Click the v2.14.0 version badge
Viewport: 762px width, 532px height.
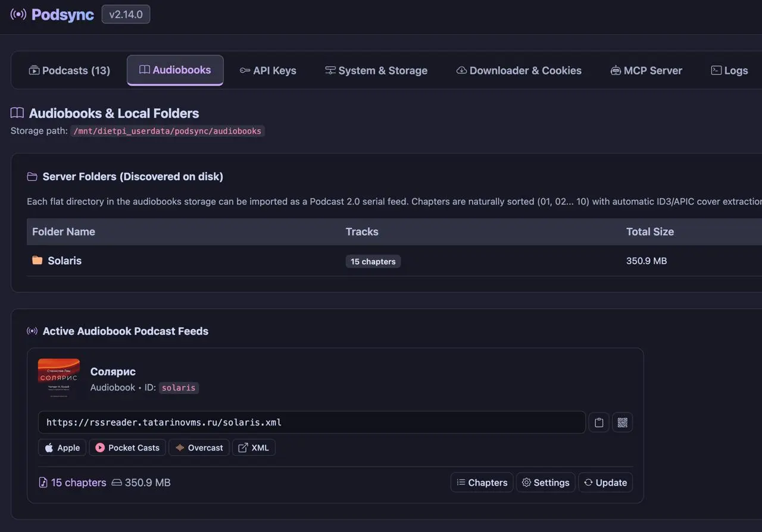pyautogui.click(x=126, y=14)
